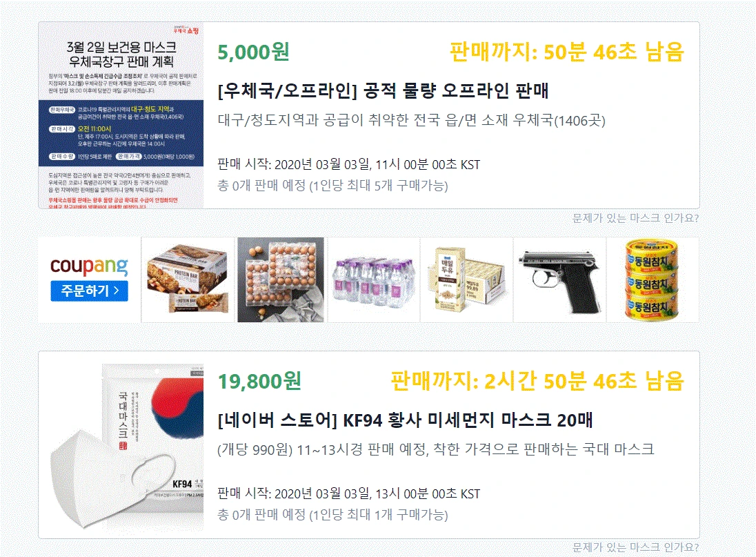Viewport: 756px width, 557px height.
Task: Click the 주문하기 order button
Action: click(89, 291)
